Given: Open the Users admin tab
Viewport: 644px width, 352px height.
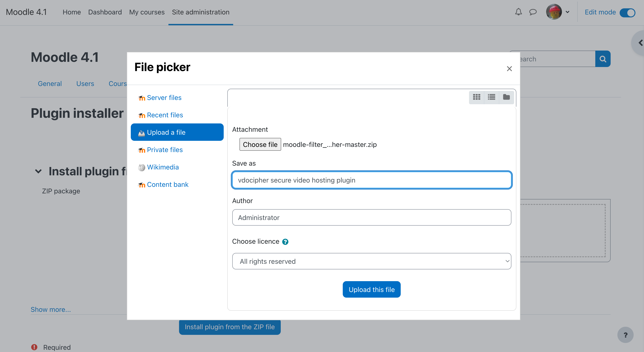Looking at the screenshot, I should (x=85, y=83).
